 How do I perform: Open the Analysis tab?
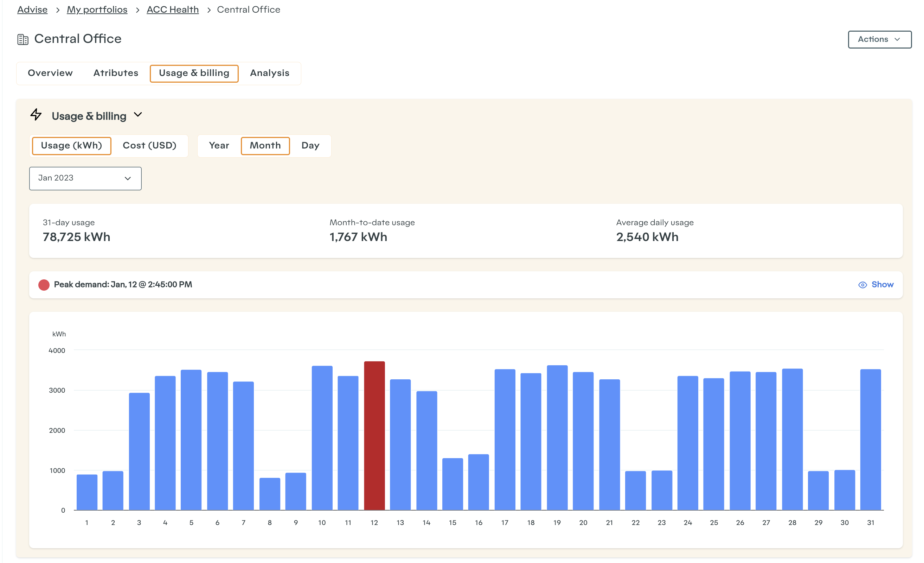[x=270, y=73]
